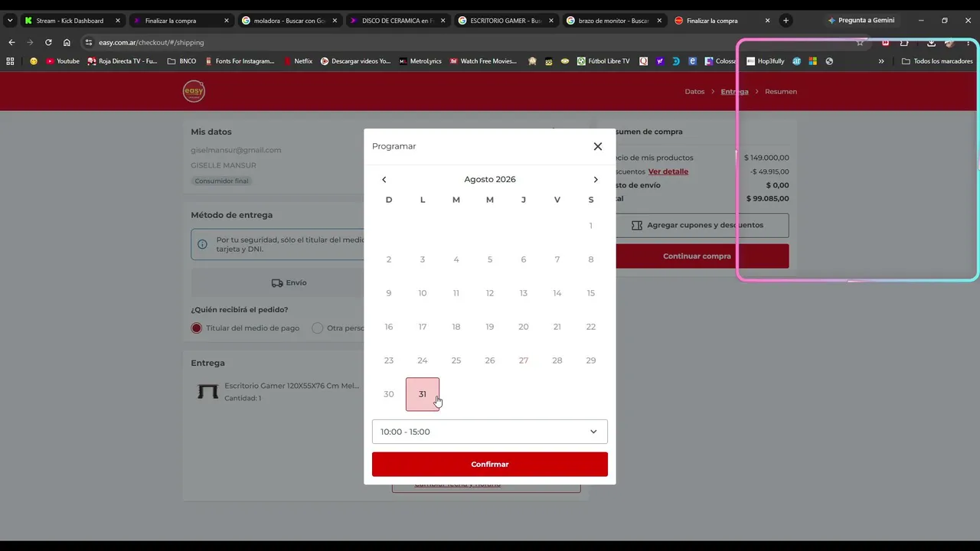This screenshot has width=980, height=551.
Task: Select the Otra persona radio button
Action: click(x=318, y=328)
